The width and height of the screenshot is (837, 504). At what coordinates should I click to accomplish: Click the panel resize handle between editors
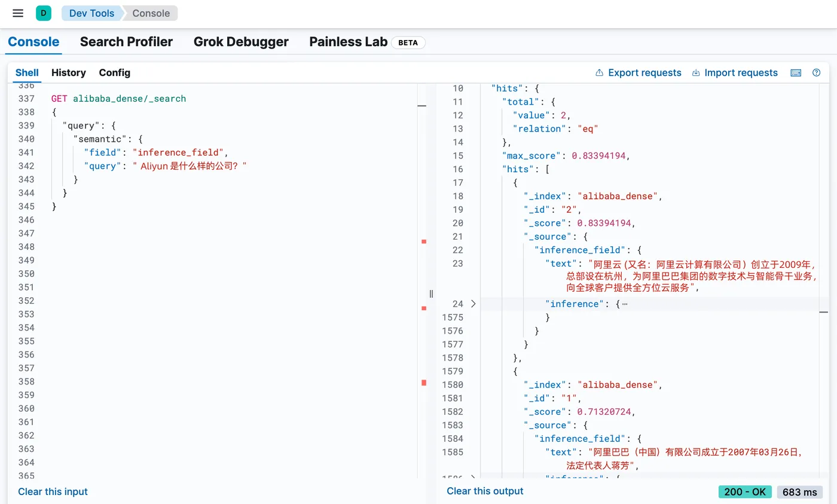[431, 294]
